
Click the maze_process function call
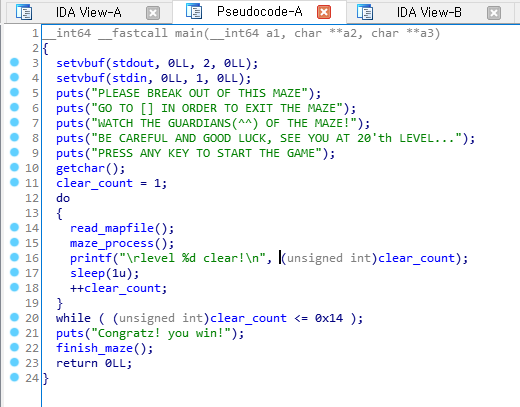tap(112, 243)
